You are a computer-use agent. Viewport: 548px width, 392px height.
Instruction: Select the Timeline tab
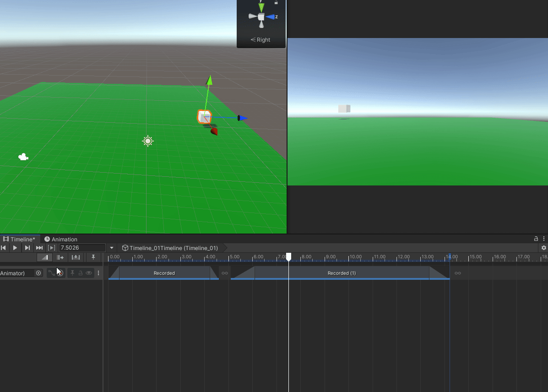point(21,239)
